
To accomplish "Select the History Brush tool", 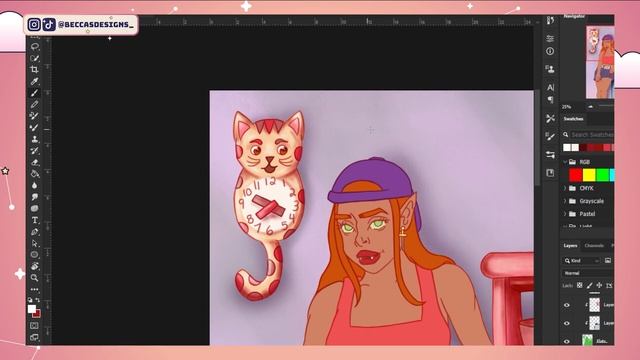I will click(x=35, y=151).
